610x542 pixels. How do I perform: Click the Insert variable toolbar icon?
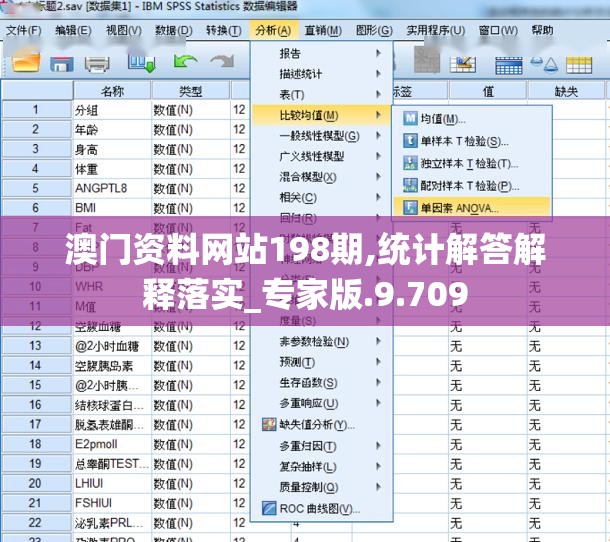click(x=463, y=64)
